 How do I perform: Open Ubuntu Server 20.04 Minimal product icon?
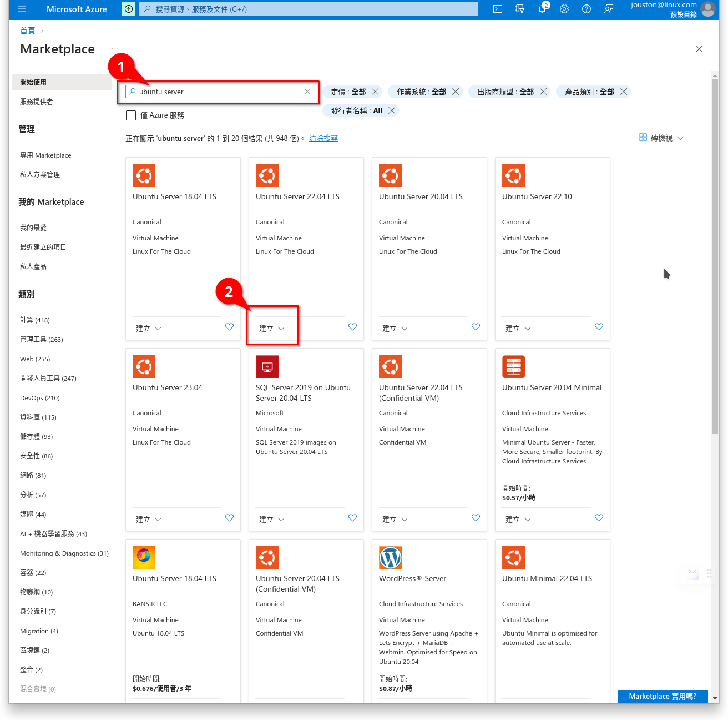click(513, 367)
